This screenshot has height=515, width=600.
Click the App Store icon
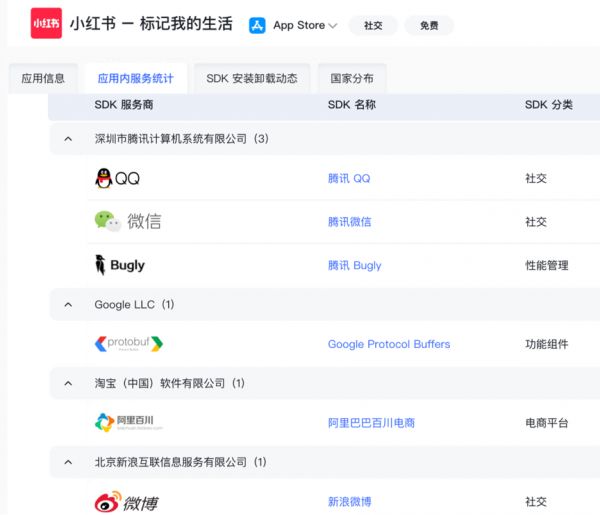258,25
